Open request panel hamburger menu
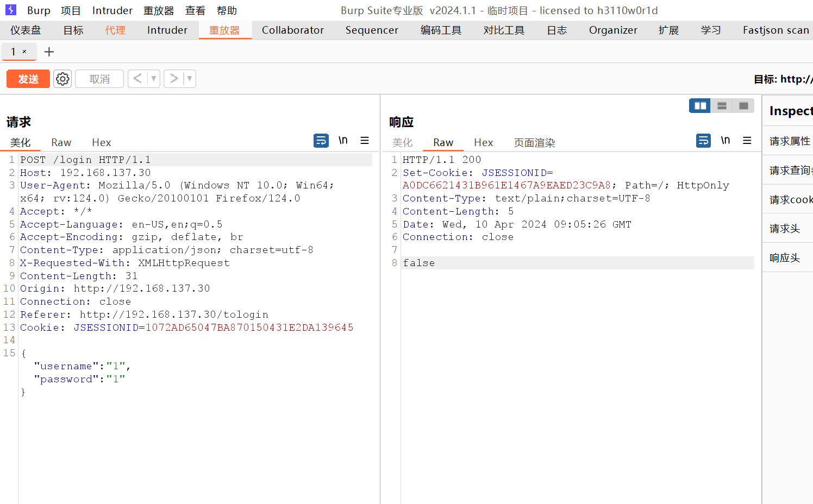 365,141
